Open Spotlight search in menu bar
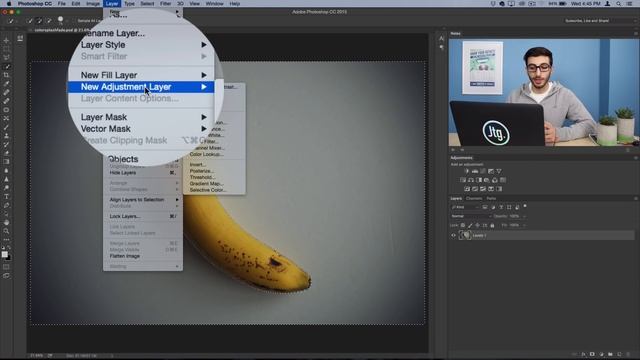This screenshot has height=360, width=640. coord(619,4)
